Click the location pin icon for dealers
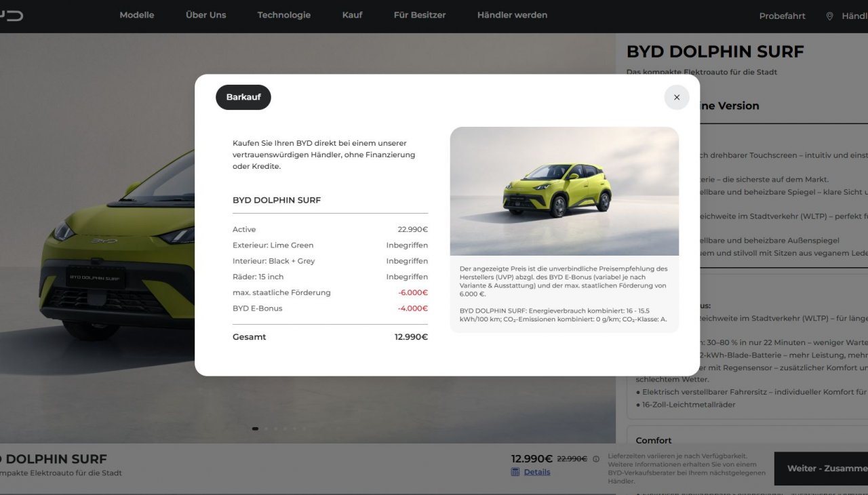 click(829, 16)
